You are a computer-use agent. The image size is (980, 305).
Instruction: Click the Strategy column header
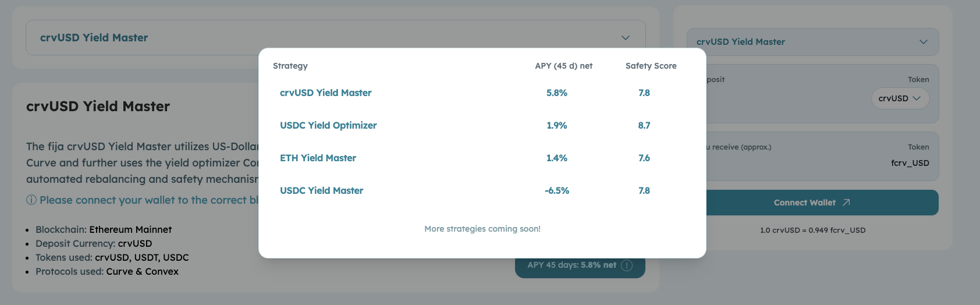pyautogui.click(x=290, y=66)
